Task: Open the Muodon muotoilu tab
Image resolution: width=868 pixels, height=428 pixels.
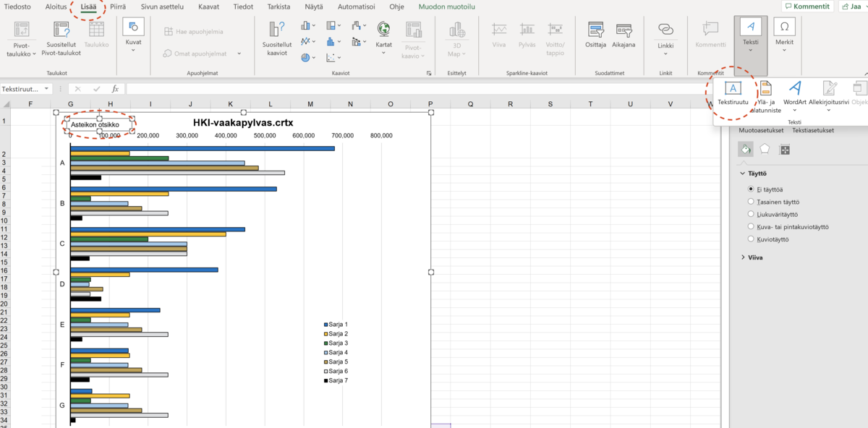Action: [448, 7]
